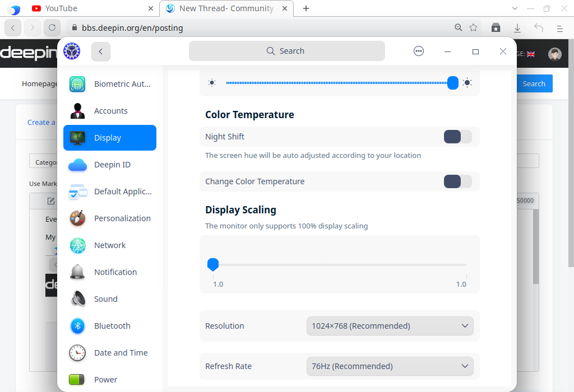Reload the browser page
The width and height of the screenshot is (574, 392).
(x=52, y=28)
